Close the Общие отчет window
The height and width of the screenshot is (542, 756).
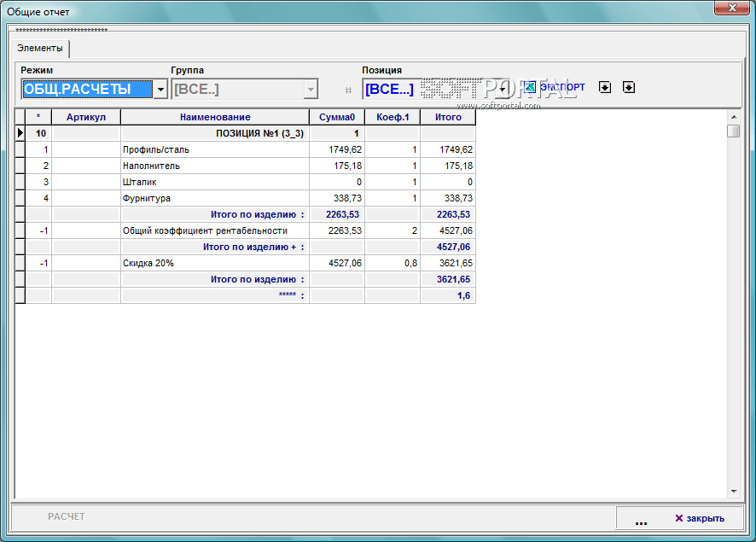(732, 8)
